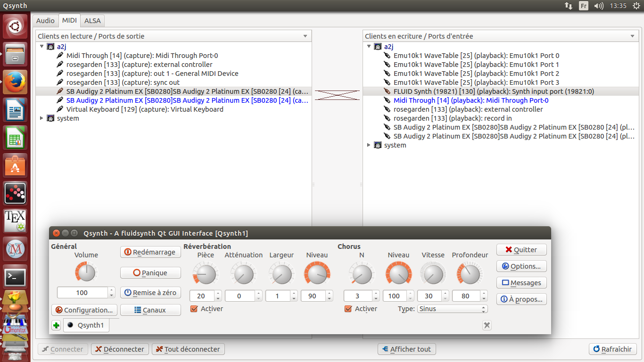Click Tout déconnecter to remove all connections
Image resolution: width=644 pixels, height=362 pixels.
188,349
